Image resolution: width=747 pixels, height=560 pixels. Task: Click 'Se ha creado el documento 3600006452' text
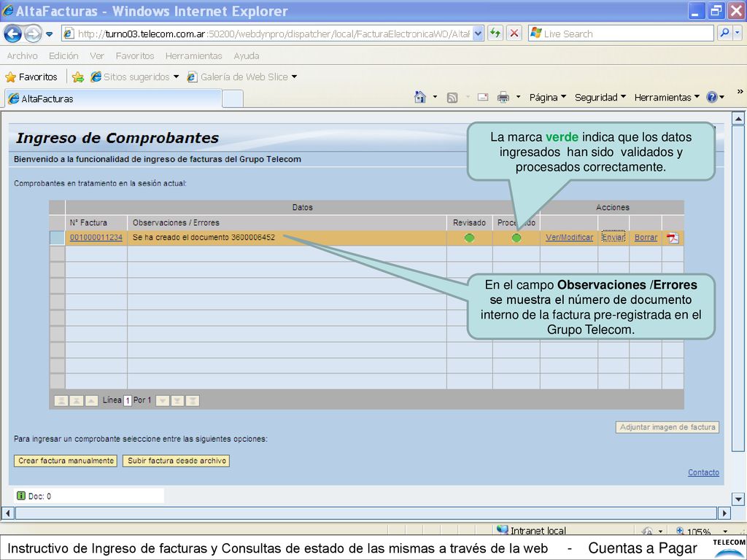coord(204,237)
